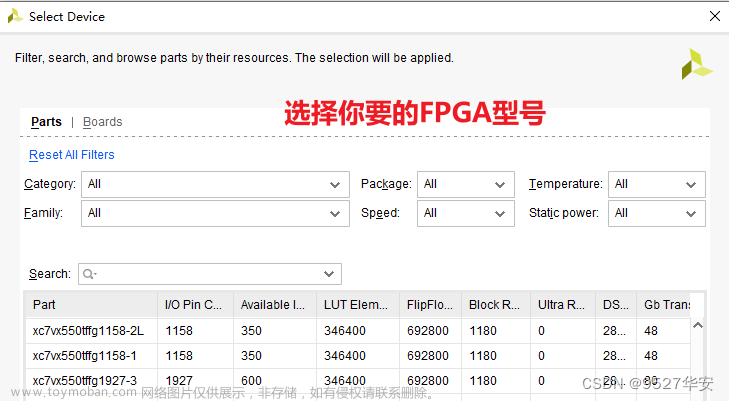
Task: Sort by DSPs column header
Action: click(x=616, y=305)
